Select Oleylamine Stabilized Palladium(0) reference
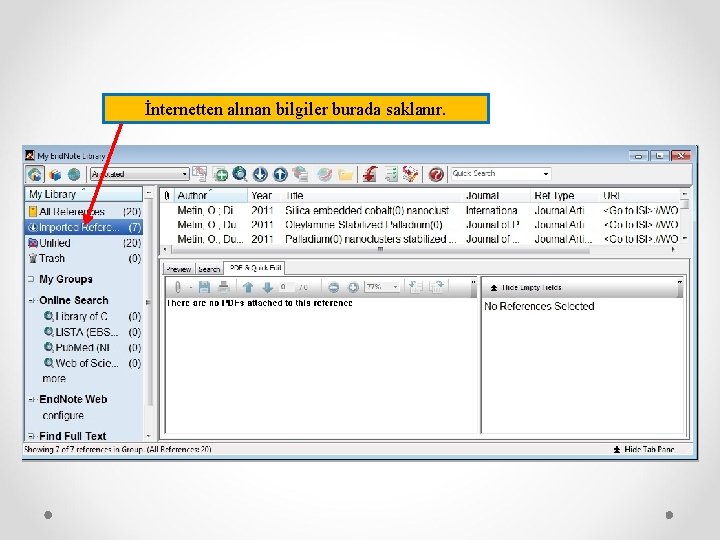 pos(422,225)
